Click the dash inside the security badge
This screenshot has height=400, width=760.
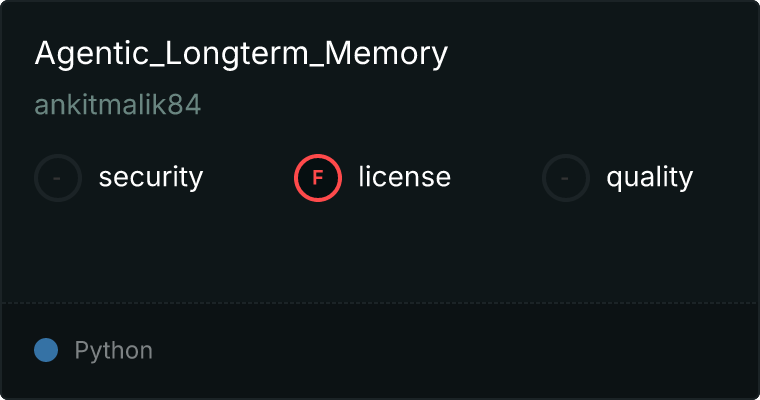(x=58, y=178)
